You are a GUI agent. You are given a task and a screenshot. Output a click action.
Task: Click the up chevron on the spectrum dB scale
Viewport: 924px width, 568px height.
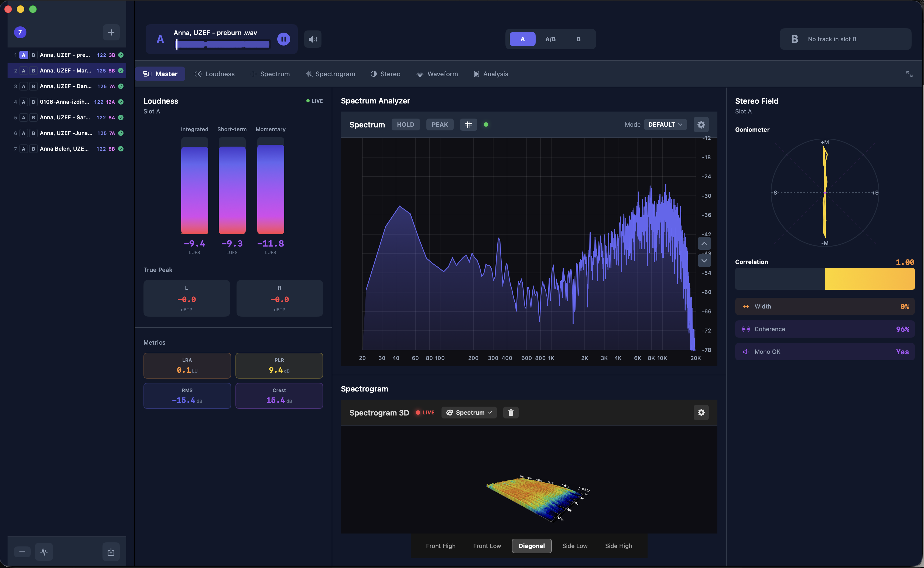click(704, 243)
